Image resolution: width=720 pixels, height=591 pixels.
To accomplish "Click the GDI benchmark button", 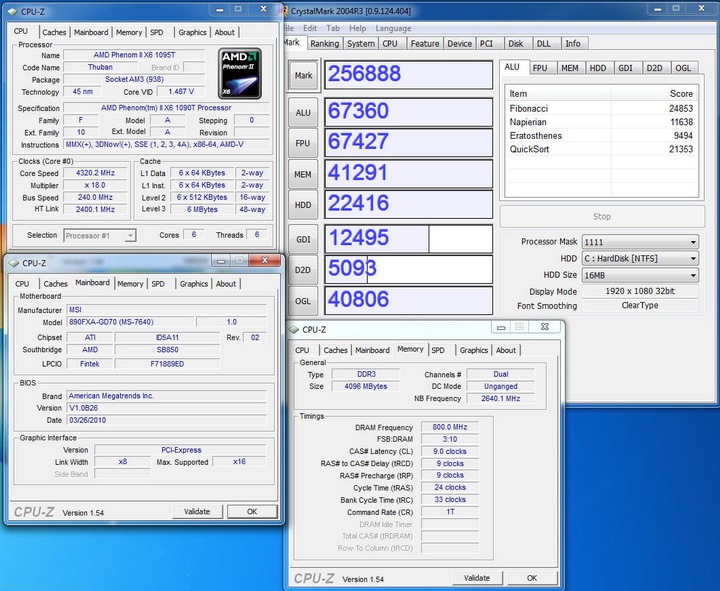I will (x=303, y=239).
